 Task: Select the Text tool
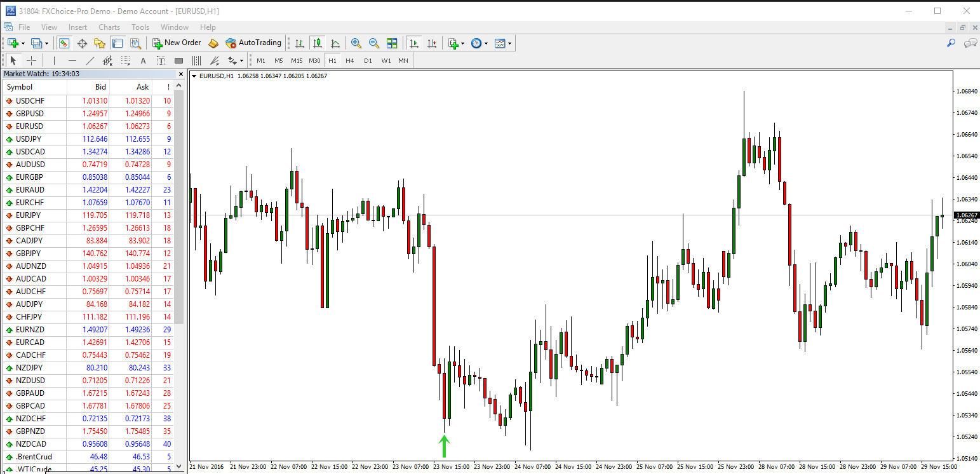pyautogui.click(x=143, y=60)
